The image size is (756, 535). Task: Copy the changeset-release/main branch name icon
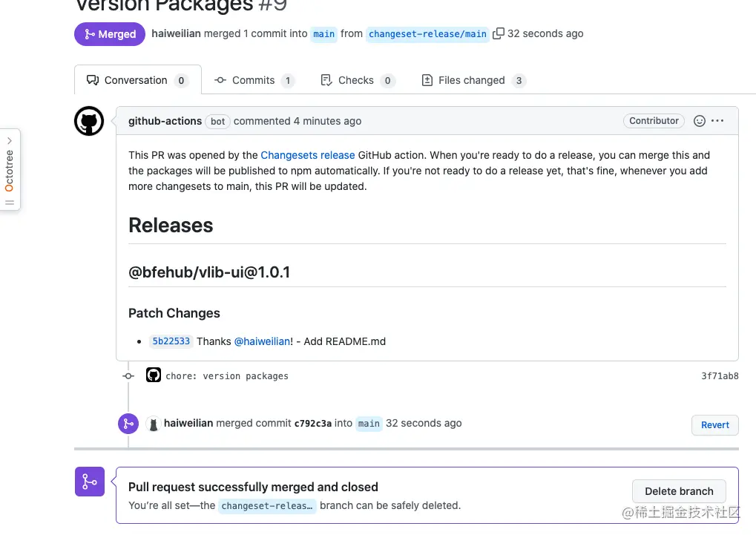point(499,33)
